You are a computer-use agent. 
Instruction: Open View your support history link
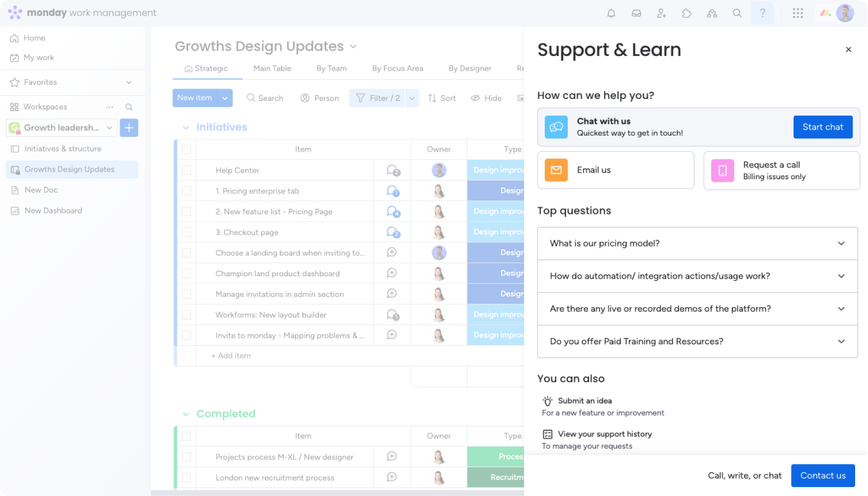605,434
